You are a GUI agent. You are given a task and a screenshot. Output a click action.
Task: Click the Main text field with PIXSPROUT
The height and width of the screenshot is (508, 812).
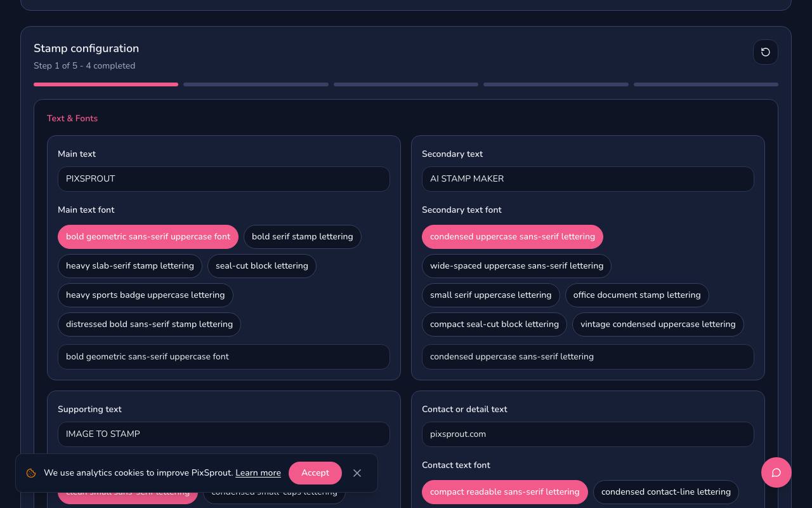tap(224, 179)
